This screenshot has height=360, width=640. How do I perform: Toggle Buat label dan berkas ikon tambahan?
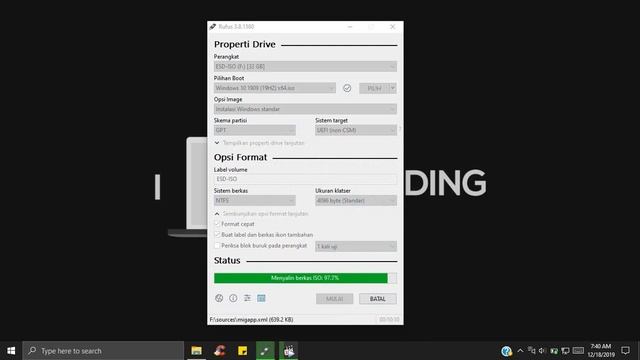[x=217, y=235]
